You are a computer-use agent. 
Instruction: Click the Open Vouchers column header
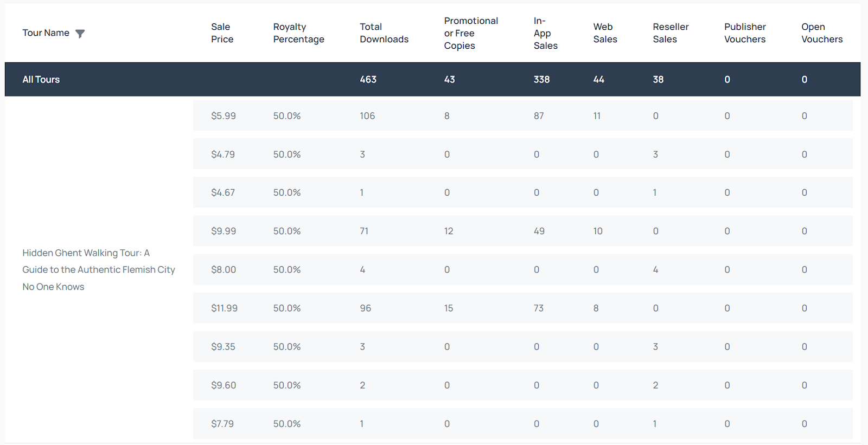click(822, 33)
